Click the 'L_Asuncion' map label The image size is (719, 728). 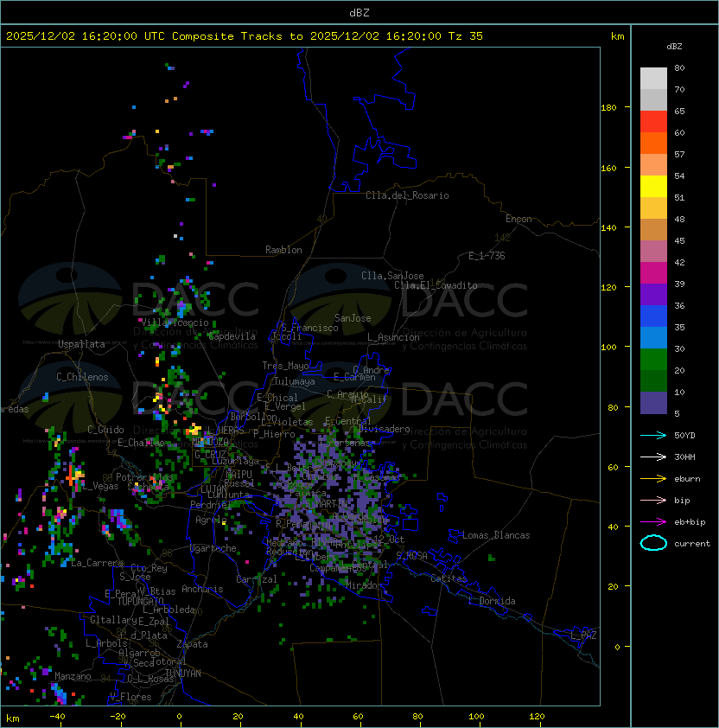(393, 337)
